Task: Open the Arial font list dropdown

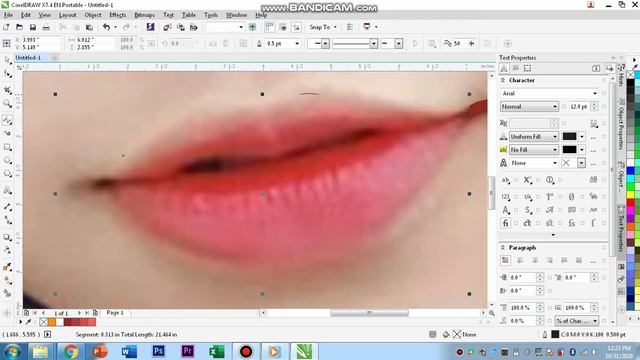Action: tap(595, 93)
